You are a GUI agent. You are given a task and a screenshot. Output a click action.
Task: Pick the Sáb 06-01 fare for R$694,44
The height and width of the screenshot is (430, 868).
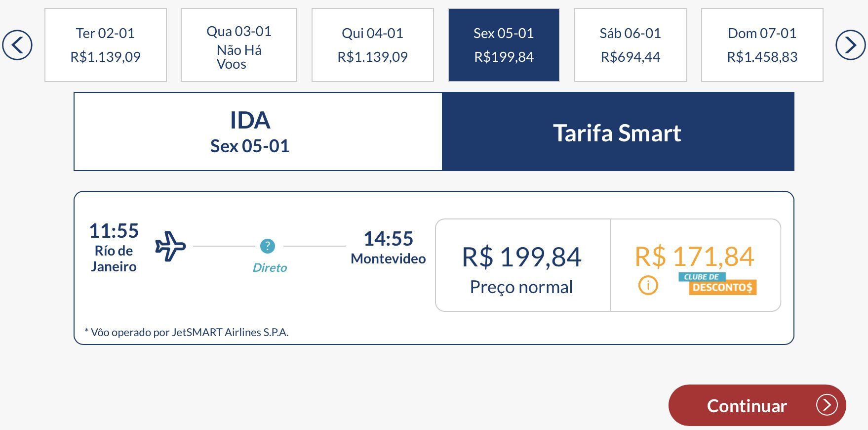point(631,45)
